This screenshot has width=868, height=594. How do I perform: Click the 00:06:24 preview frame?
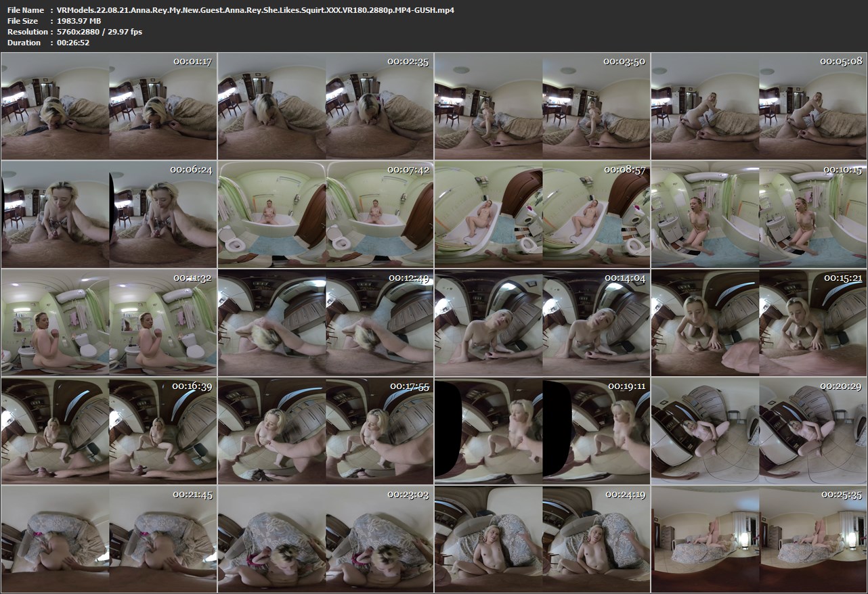pyautogui.click(x=109, y=214)
